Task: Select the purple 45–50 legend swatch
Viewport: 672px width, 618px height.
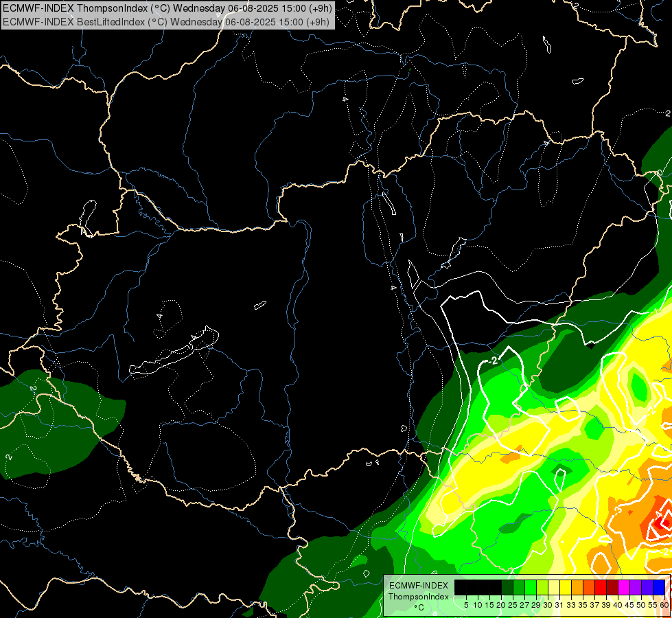Action: 636,587
